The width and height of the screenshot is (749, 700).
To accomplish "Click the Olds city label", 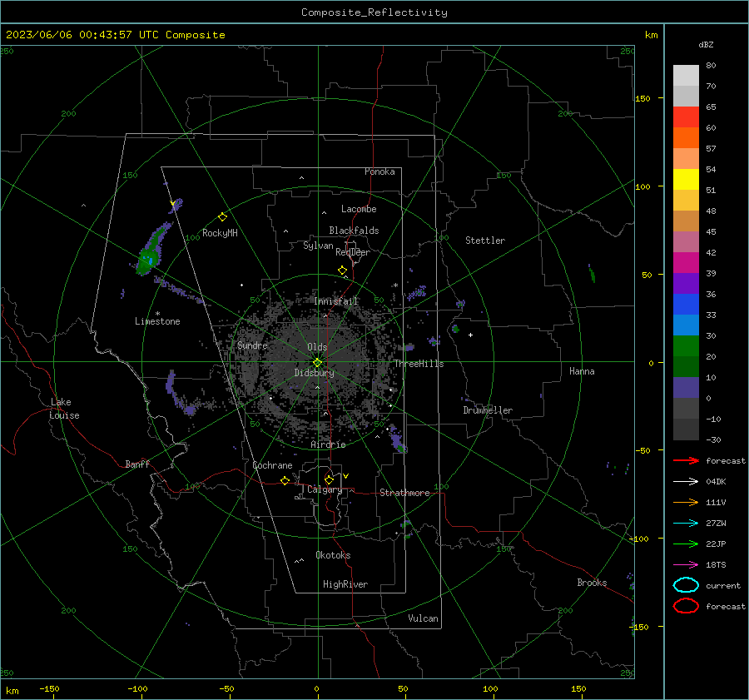I will point(317,347).
